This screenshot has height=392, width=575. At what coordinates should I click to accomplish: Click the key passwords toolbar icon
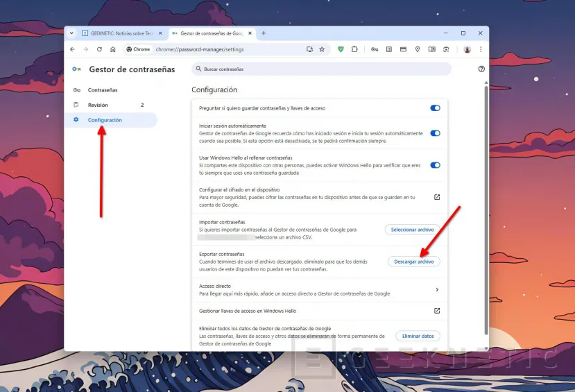tap(375, 49)
